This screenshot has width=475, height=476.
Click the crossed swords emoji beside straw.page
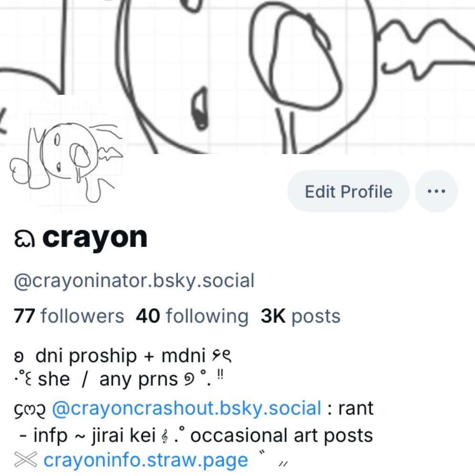[26, 460]
